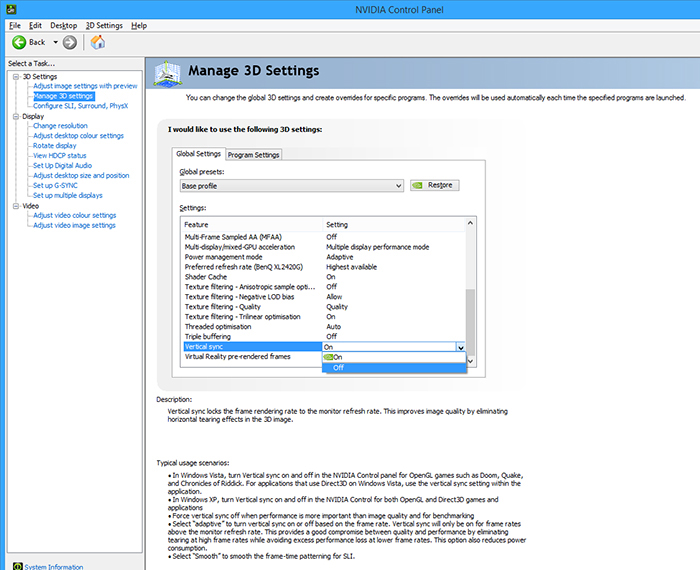Click the grey Forward arrow icon
Image resolution: width=700 pixels, height=570 pixels.
click(x=69, y=42)
